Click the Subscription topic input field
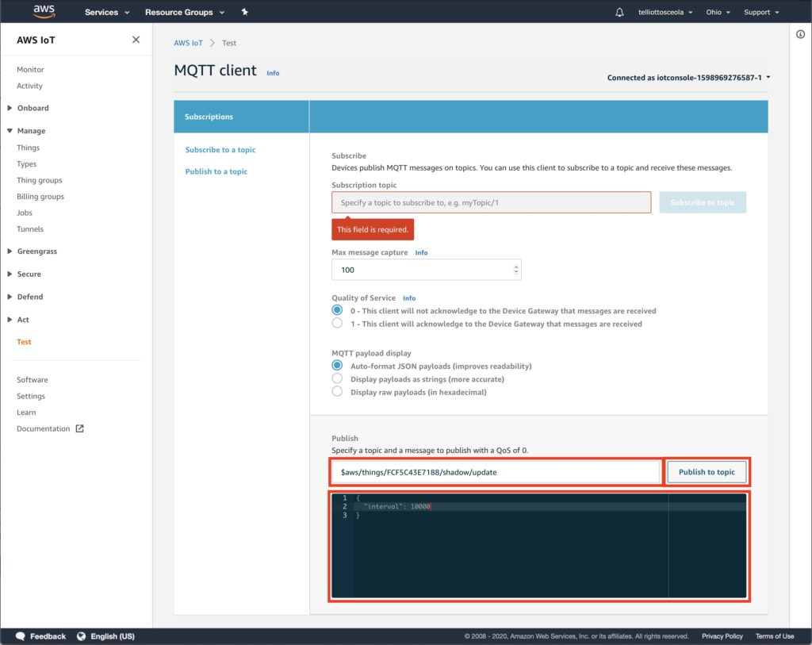Viewport: 812px width, 645px height. click(491, 202)
